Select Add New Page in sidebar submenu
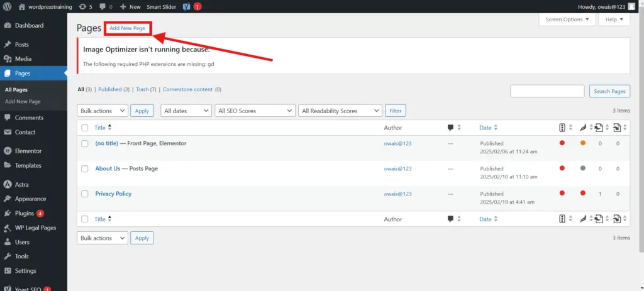The width and height of the screenshot is (644, 291). coord(23,101)
